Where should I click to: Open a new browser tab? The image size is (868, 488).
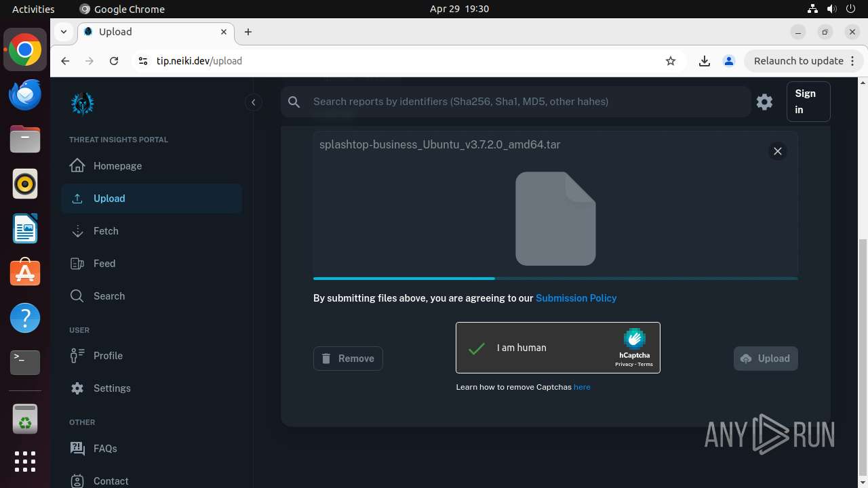point(248,32)
